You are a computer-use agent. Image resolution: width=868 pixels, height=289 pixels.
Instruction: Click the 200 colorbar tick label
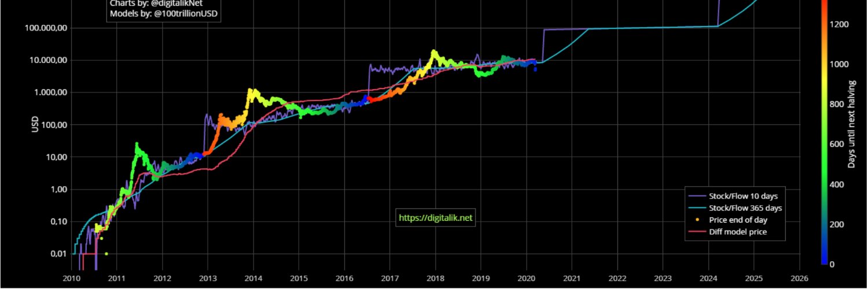[x=838, y=224]
